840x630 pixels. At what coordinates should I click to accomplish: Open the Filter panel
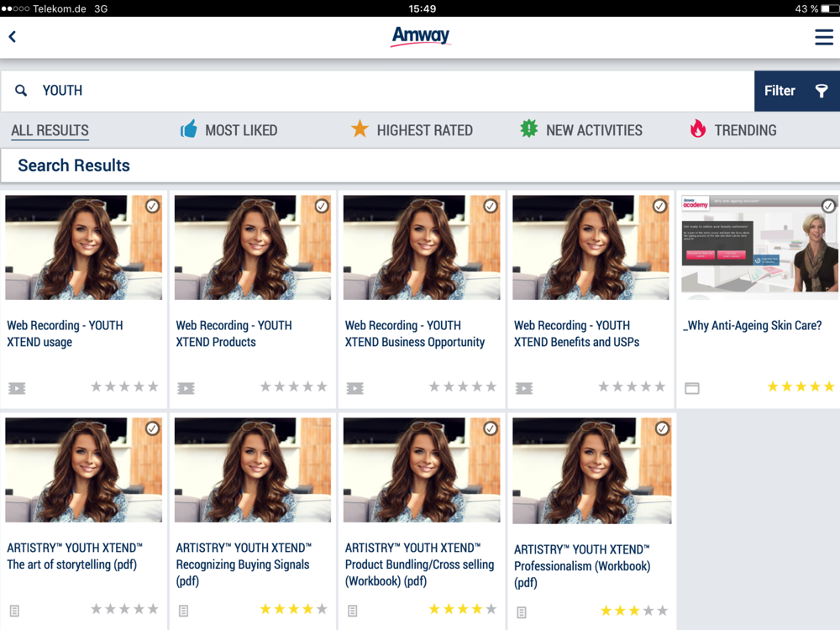pos(797,91)
